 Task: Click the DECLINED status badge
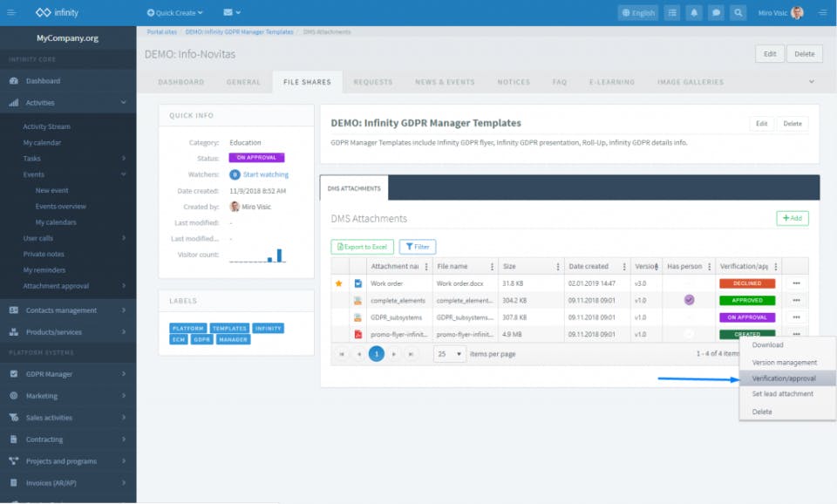point(747,283)
